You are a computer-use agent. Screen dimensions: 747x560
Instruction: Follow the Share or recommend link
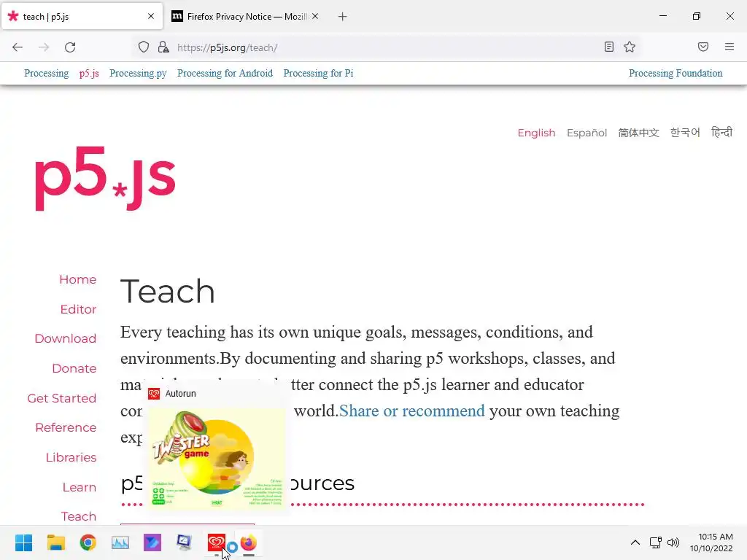[411, 411]
